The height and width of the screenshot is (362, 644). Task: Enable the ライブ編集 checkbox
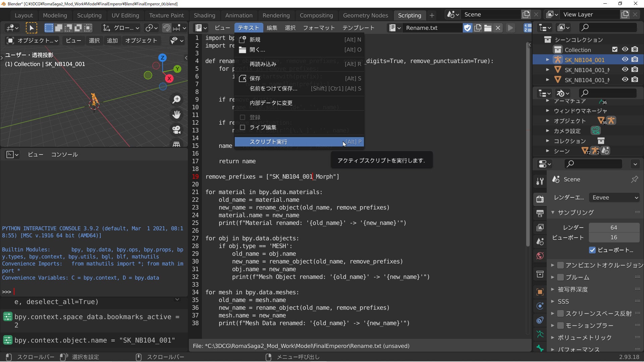[x=243, y=127]
